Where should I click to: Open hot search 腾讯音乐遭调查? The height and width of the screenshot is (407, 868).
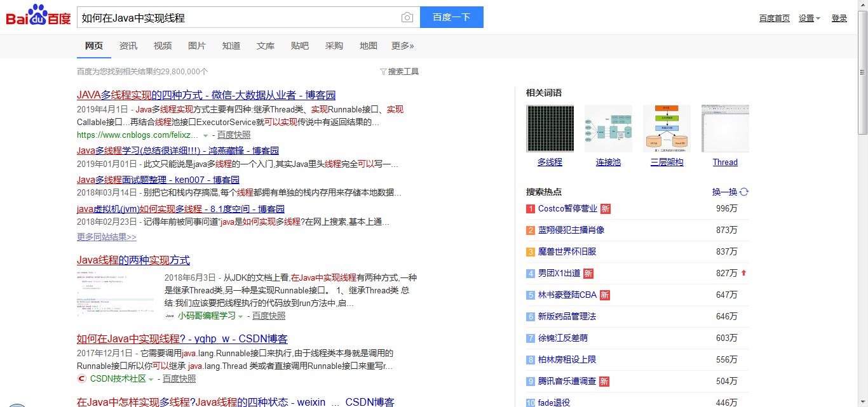567,382
